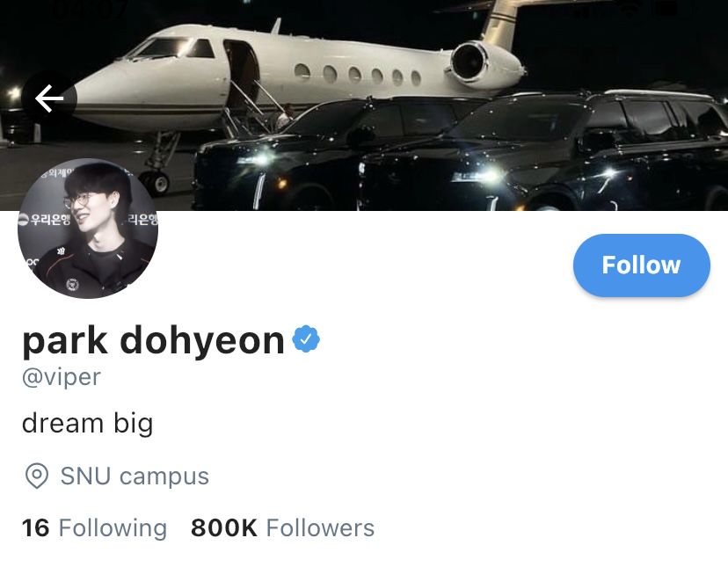Click the jet's row of passenger windows
Image resolution: width=728 pixels, height=567 pixels.
[358, 75]
